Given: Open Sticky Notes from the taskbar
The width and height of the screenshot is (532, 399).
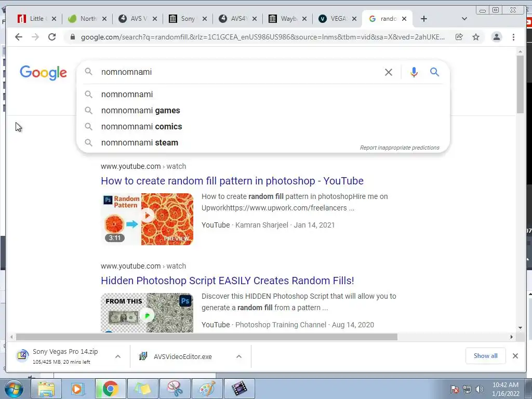Looking at the screenshot, I should click(142, 389).
